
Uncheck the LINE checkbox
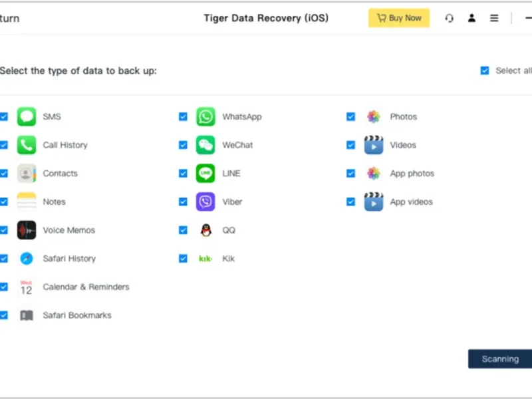pyautogui.click(x=183, y=174)
